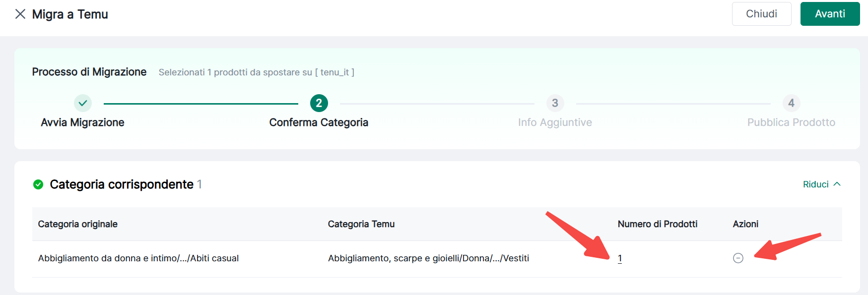Click the Numero di Prodotti column header
The image size is (868, 295).
pyautogui.click(x=657, y=224)
